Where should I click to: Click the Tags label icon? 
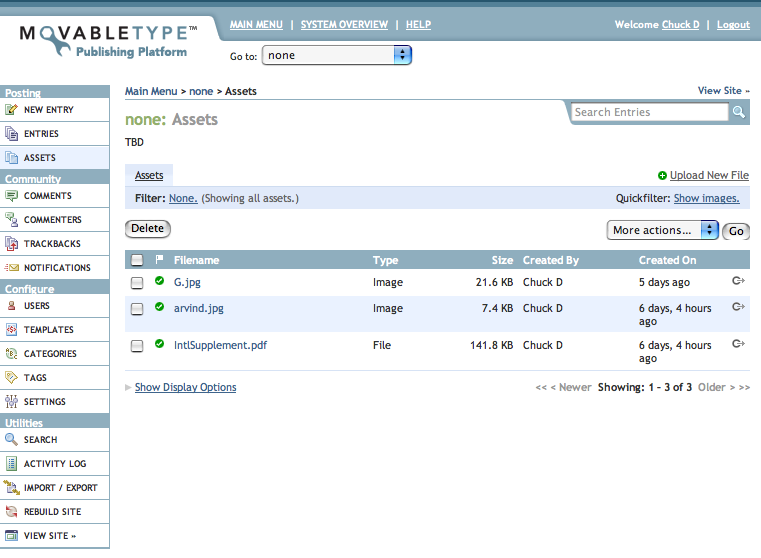pyautogui.click(x=11, y=377)
